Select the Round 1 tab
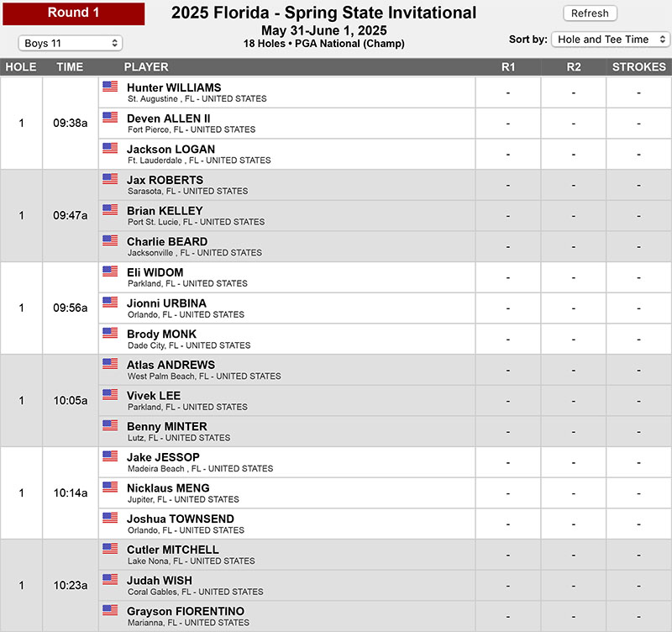Image resolution: width=672 pixels, height=632 pixels. pos(74,13)
